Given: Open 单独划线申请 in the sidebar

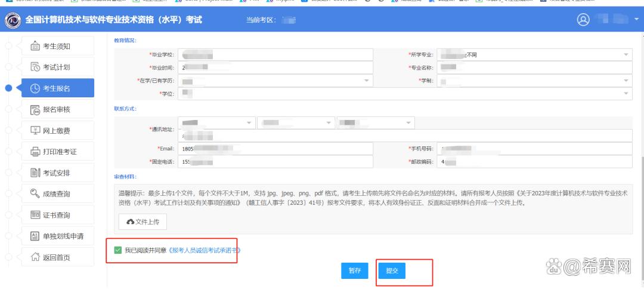Looking at the screenshot, I should (57, 236).
